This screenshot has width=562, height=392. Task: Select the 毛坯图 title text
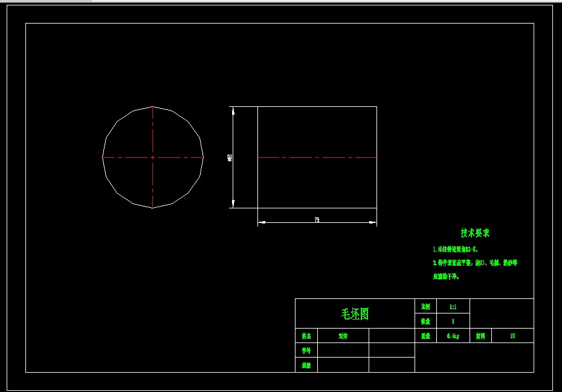click(355, 314)
